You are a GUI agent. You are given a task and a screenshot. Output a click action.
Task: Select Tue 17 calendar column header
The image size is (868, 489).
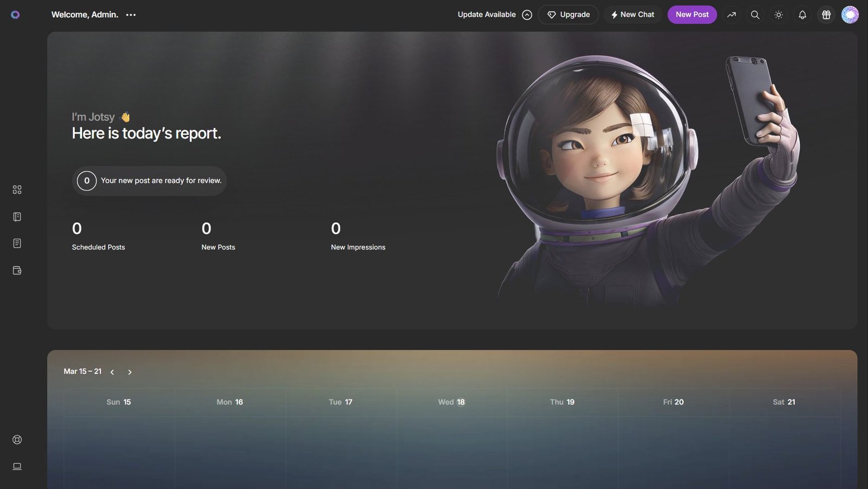[341, 402]
